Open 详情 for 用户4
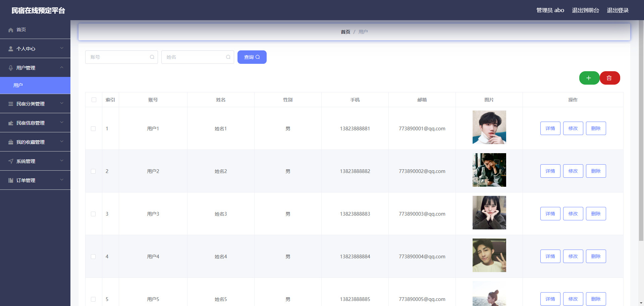The height and width of the screenshot is (306, 644). point(550,256)
